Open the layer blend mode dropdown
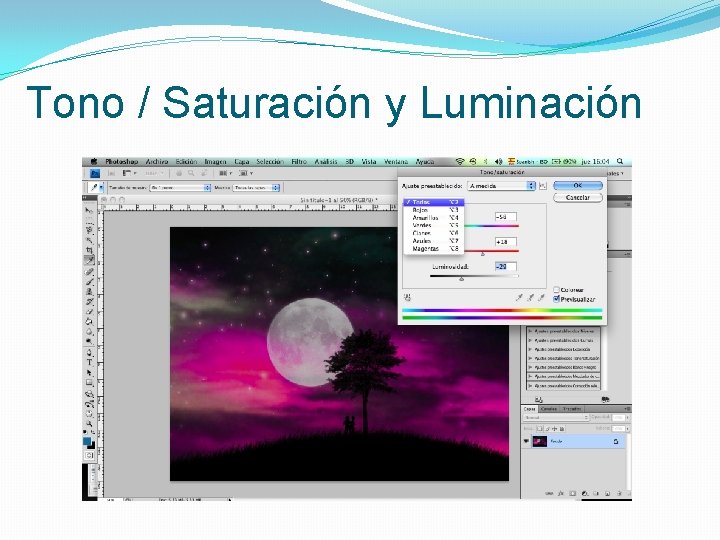 [556, 418]
